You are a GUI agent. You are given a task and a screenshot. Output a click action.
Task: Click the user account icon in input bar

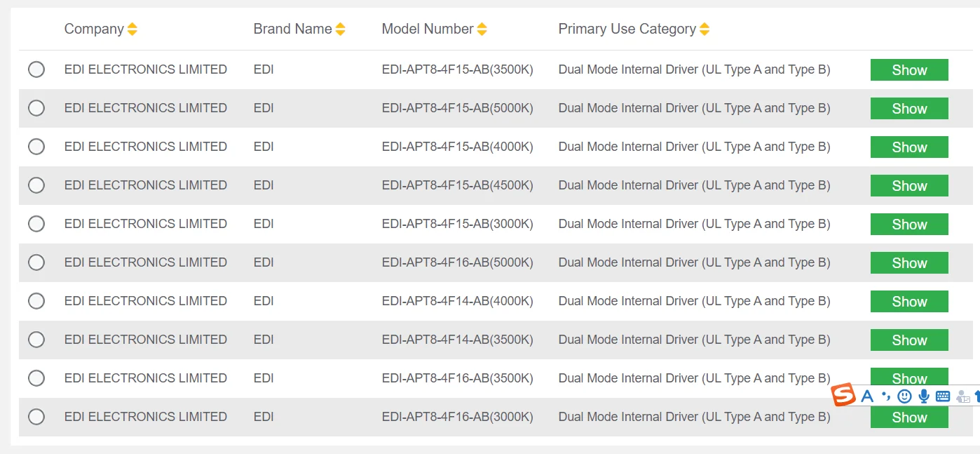963,396
